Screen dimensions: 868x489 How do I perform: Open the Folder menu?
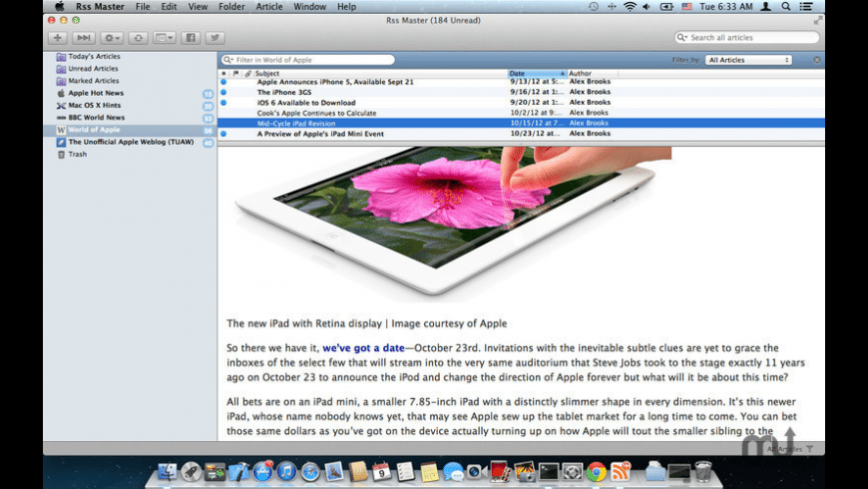point(231,7)
